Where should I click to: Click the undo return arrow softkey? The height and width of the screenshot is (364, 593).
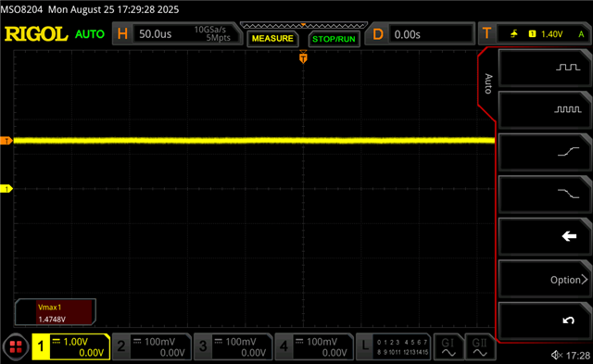(545, 320)
